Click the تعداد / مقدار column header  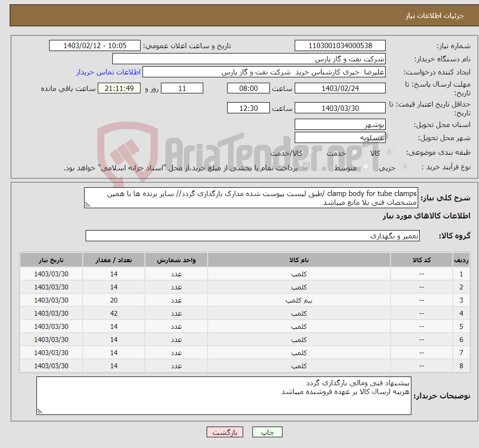coord(114,260)
